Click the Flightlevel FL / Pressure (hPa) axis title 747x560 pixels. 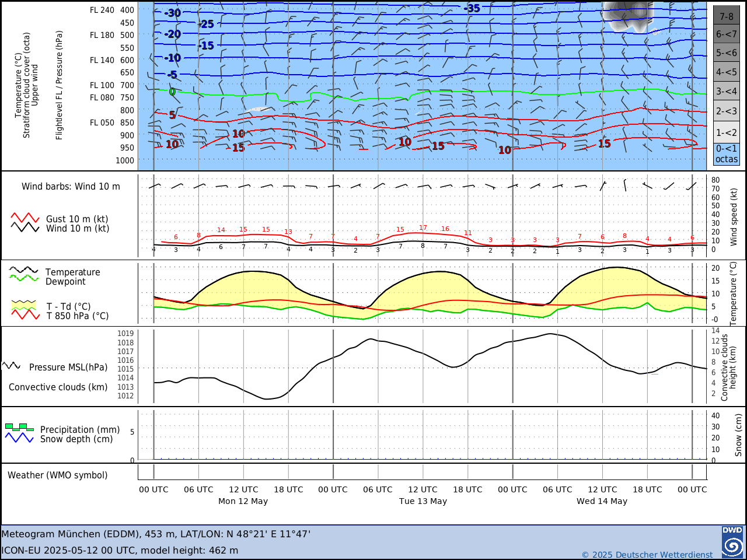[x=60, y=85]
